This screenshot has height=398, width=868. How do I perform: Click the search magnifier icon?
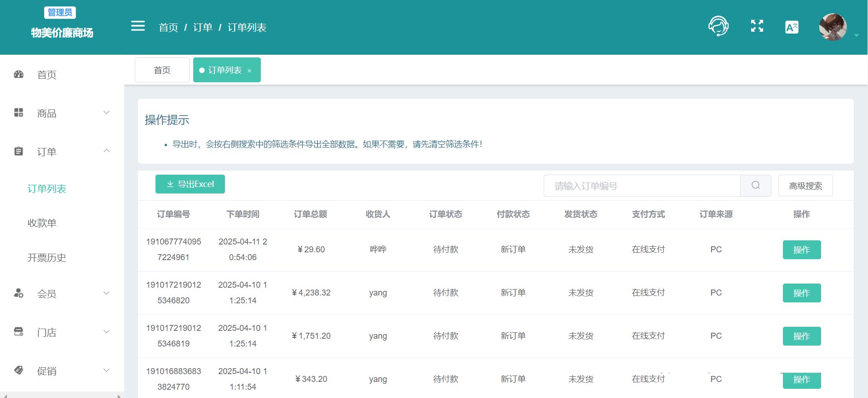coord(755,185)
